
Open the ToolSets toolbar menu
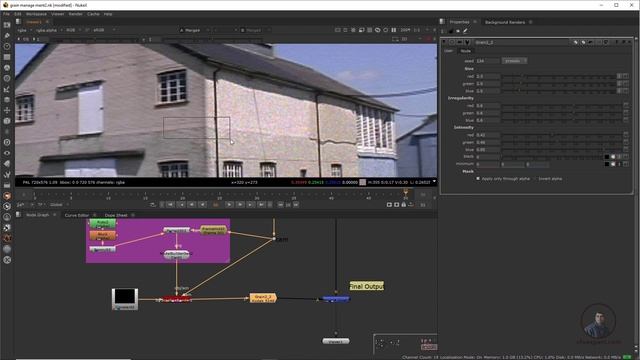(7, 174)
